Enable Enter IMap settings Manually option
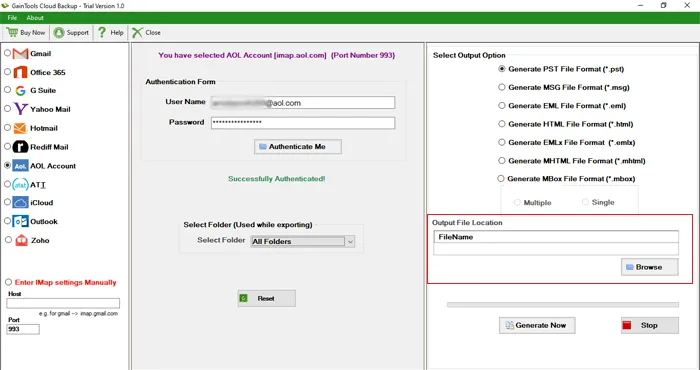This screenshot has width=700, height=370. [8, 282]
